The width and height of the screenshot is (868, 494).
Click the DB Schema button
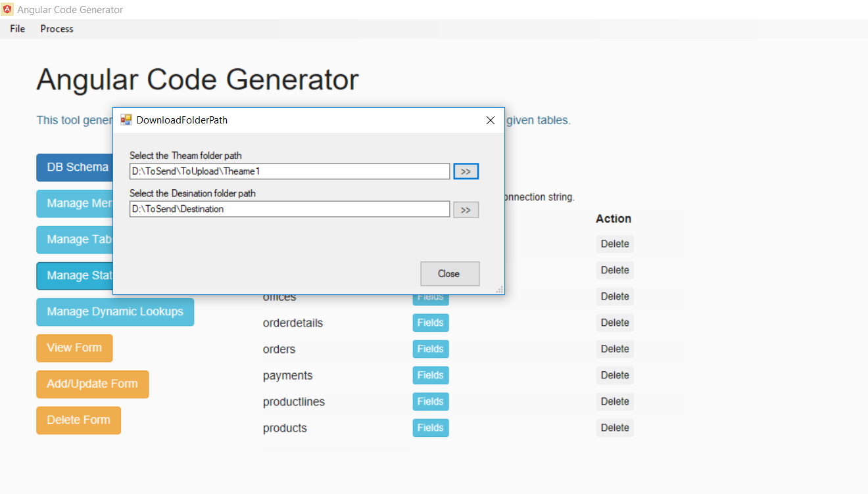coord(74,168)
